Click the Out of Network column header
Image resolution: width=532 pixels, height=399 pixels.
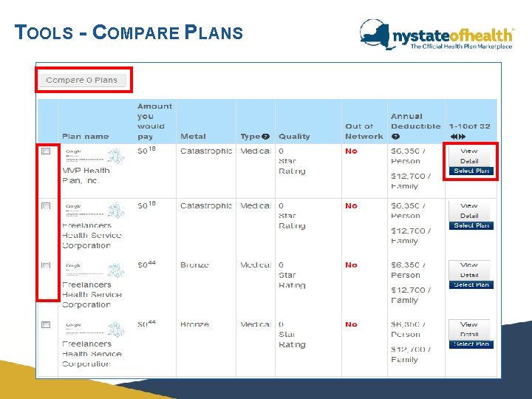pyautogui.click(x=364, y=132)
